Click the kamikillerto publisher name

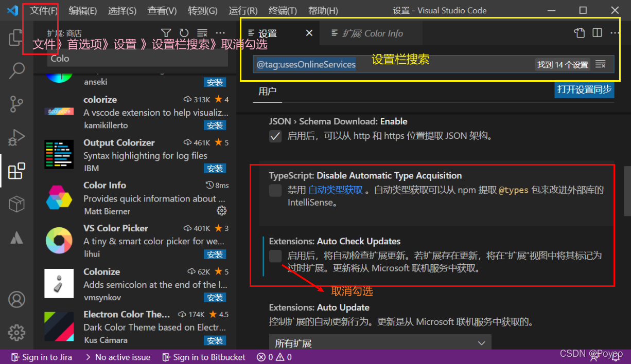coord(106,125)
